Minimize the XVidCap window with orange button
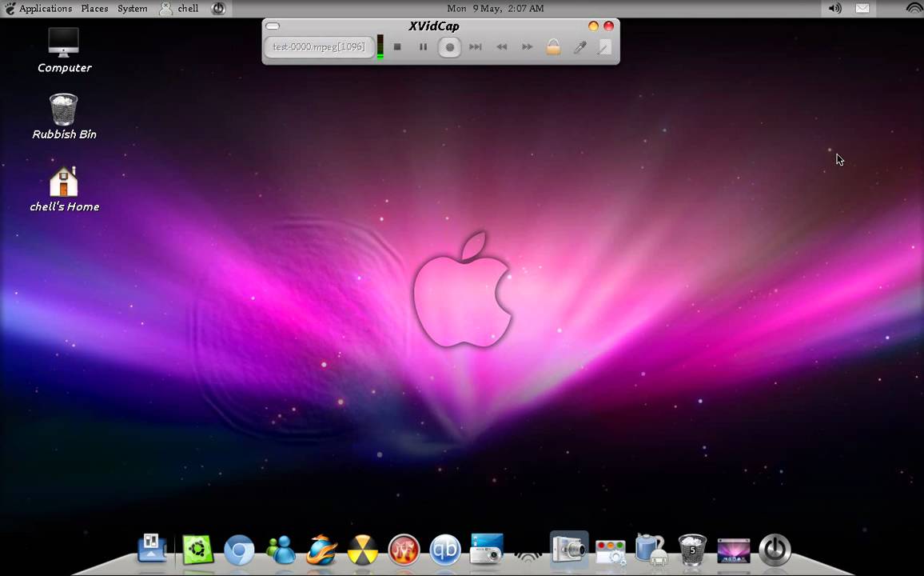924x576 pixels. [593, 26]
